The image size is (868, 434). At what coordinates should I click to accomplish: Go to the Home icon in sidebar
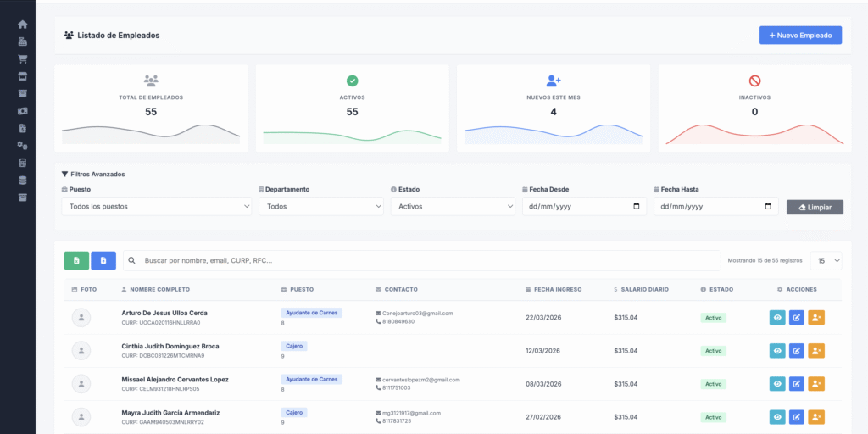click(x=23, y=25)
